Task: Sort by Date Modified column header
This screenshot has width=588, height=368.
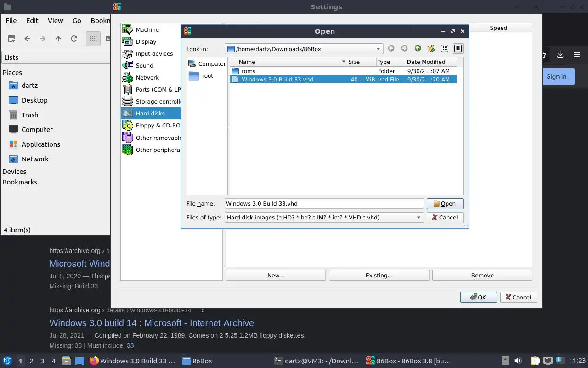Action: 431,62
